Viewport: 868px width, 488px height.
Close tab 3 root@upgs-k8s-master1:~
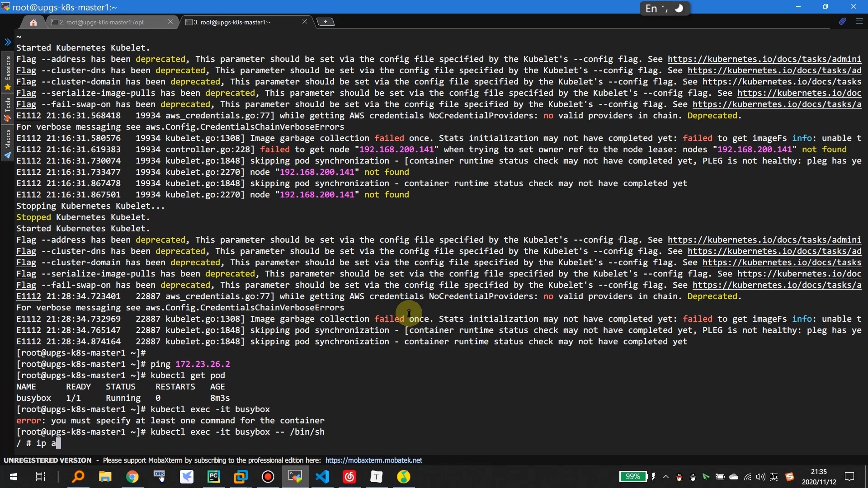tap(305, 22)
